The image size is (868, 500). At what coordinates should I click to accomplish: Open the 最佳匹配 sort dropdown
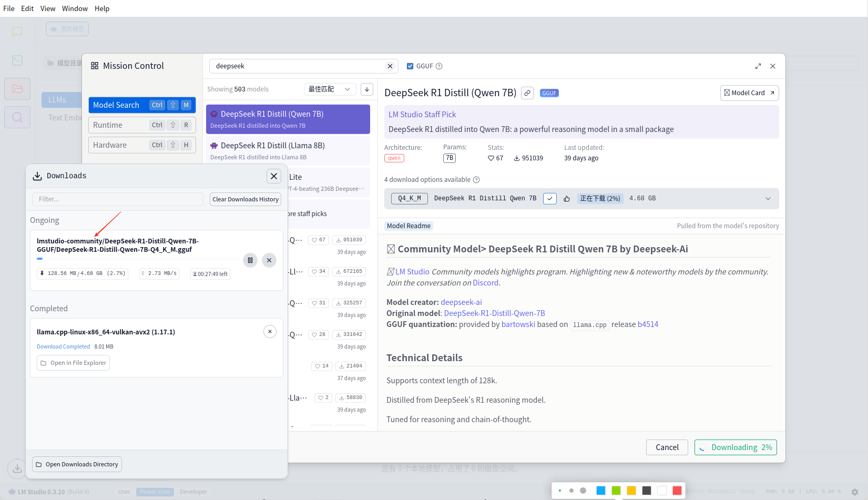(x=330, y=89)
